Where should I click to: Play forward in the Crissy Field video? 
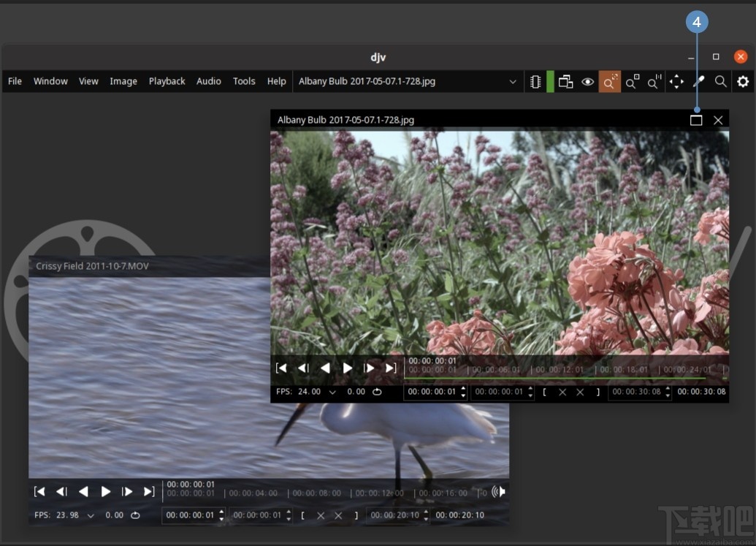coord(105,492)
